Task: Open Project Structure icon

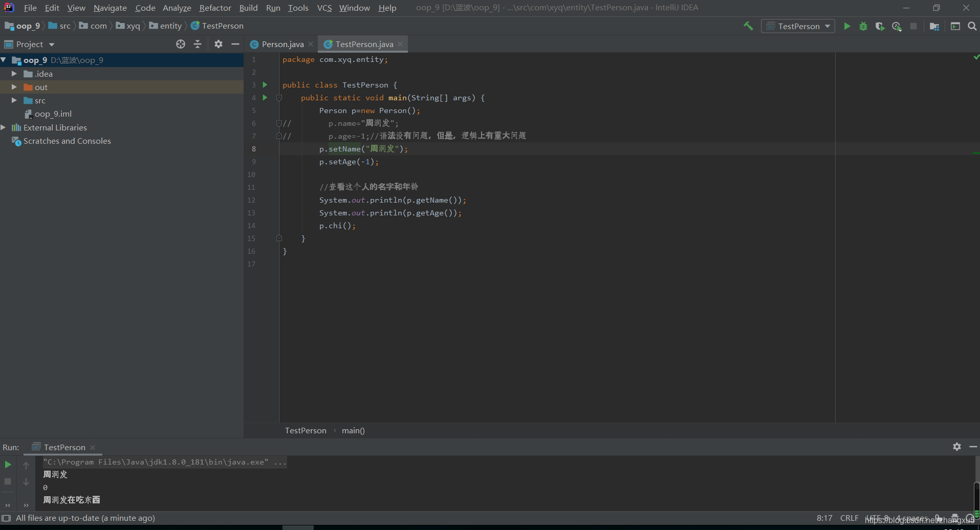Action: point(934,26)
